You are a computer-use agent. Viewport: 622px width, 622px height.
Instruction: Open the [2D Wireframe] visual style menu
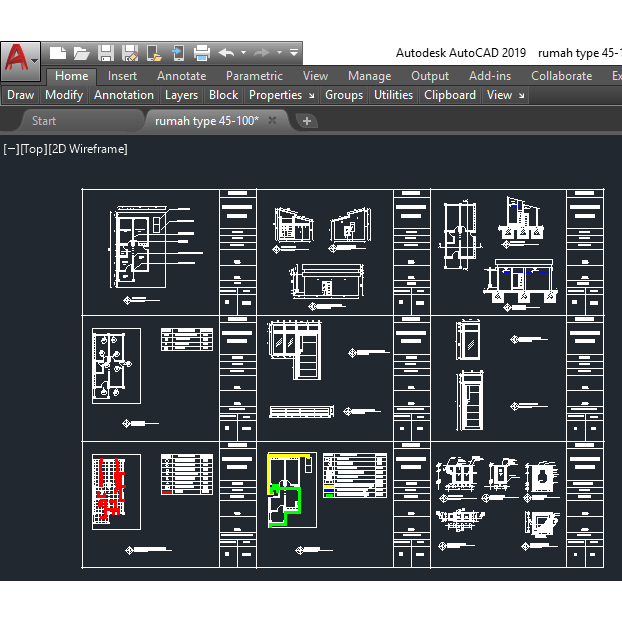88,149
